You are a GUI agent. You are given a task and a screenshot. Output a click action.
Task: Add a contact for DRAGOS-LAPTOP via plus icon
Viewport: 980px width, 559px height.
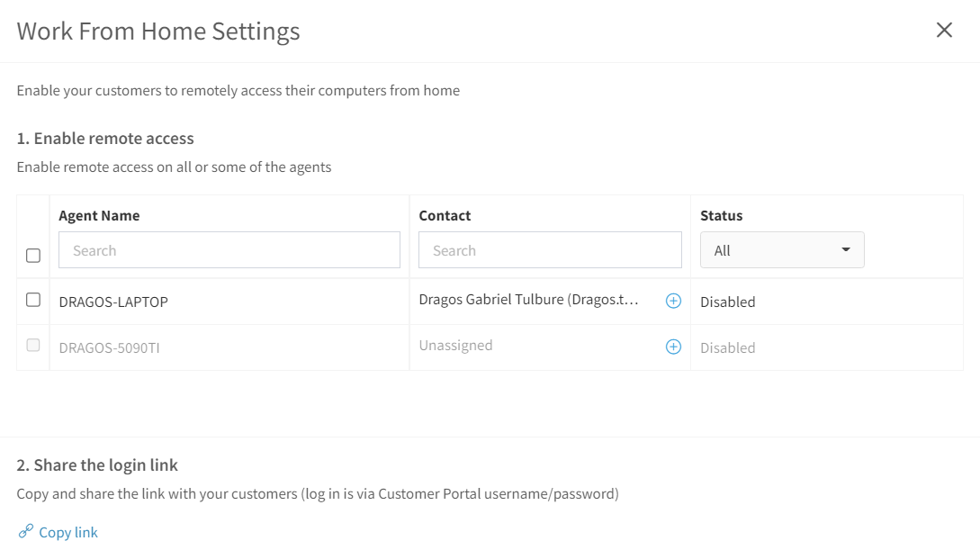click(x=673, y=301)
